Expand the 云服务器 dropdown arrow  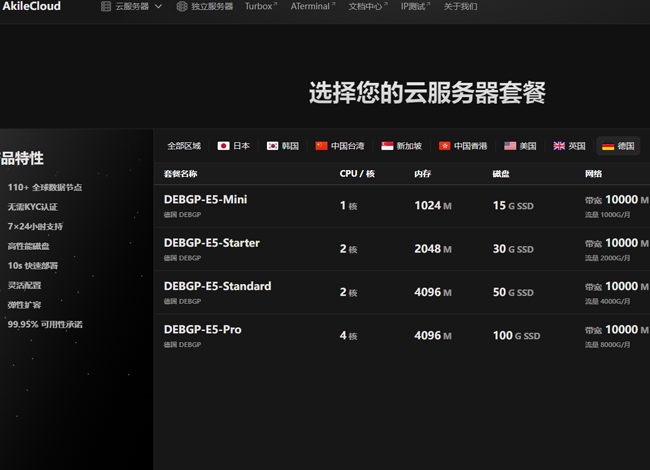(x=158, y=6)
